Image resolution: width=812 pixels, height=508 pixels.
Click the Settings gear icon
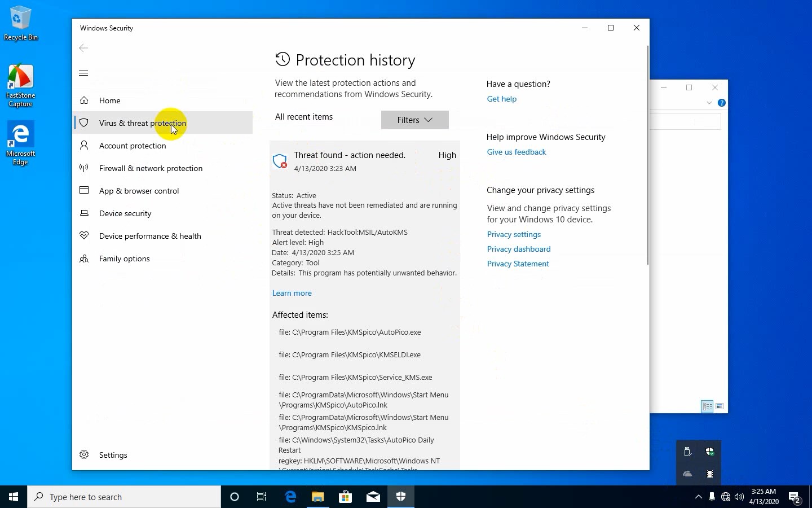84,454
